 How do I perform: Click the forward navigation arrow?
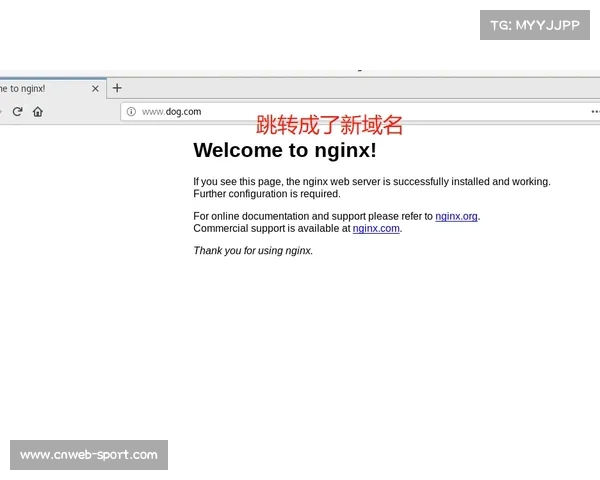[1, 112]
